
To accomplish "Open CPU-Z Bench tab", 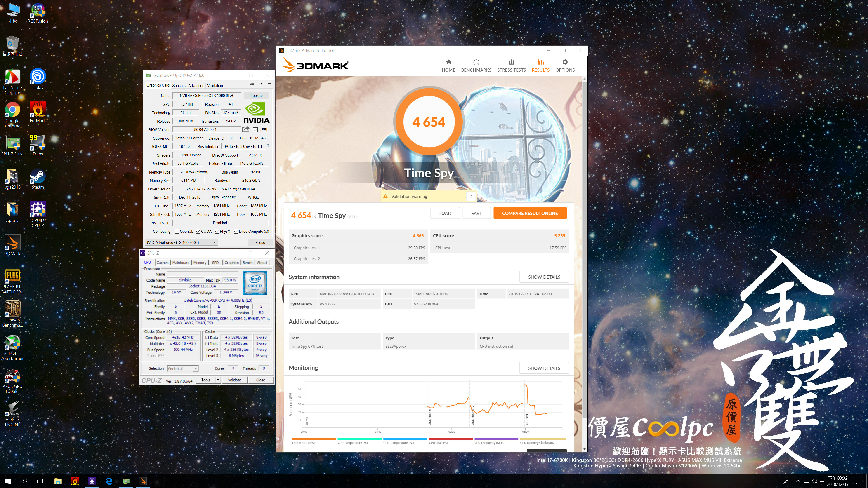I will (247, 263).
